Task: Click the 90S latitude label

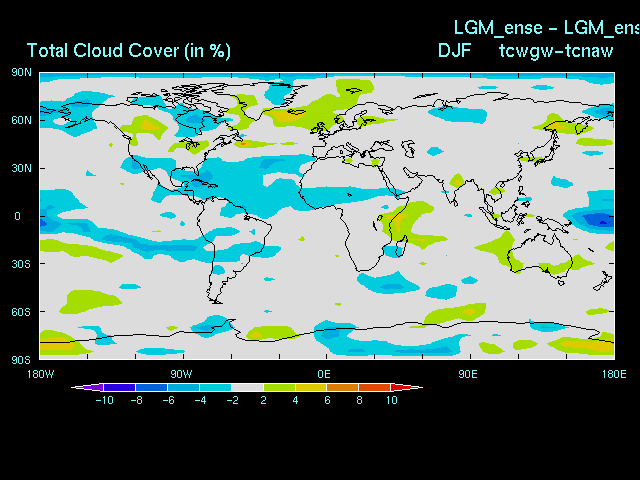Action: point(21,360)
